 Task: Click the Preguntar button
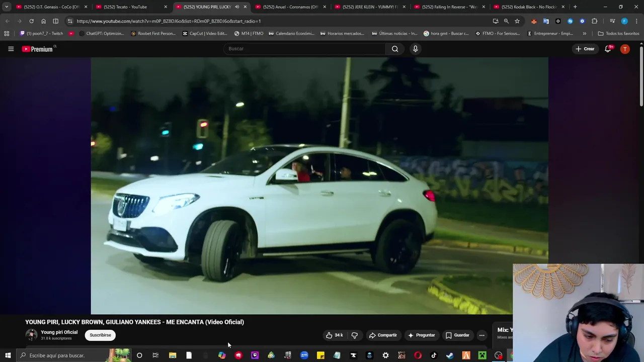coord(421,335)
